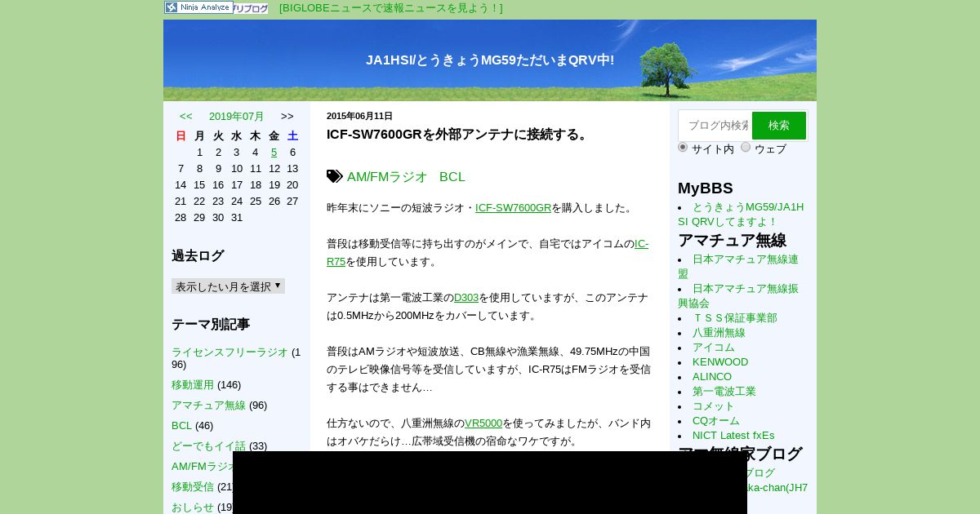Viewport: 980px width, 514px height.
Task: Open 日本アマチュア無線振興協会 link
Action: point(738,295)
